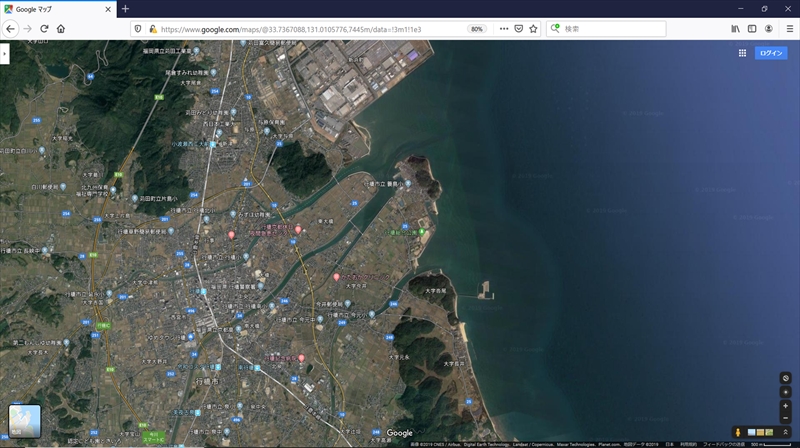Select the Google マップ tab
The height and width of the screenshot is (448, 800).
tap(58, 9)
